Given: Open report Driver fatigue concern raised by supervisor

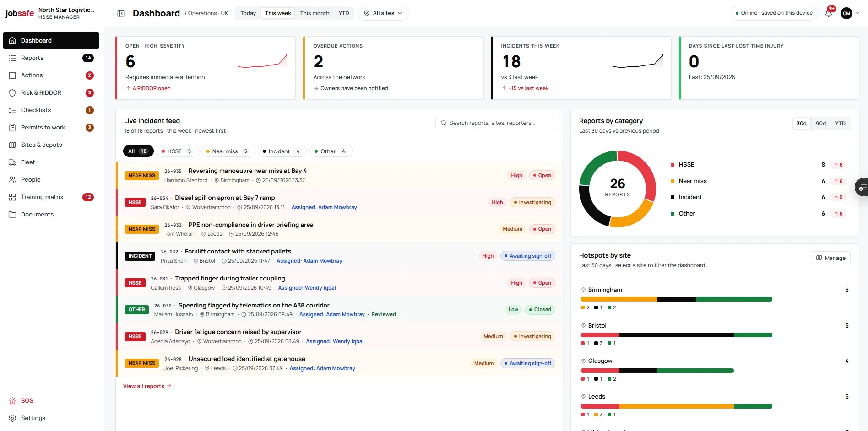Looking at the screenshot, I should coord(238,332).
